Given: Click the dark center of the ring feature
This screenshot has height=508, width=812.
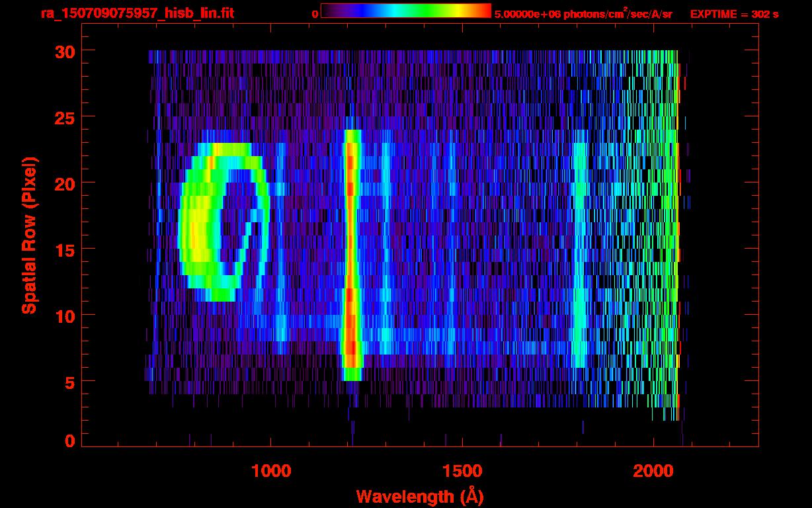Looking at the screenshot, I should tap(231, 225).
